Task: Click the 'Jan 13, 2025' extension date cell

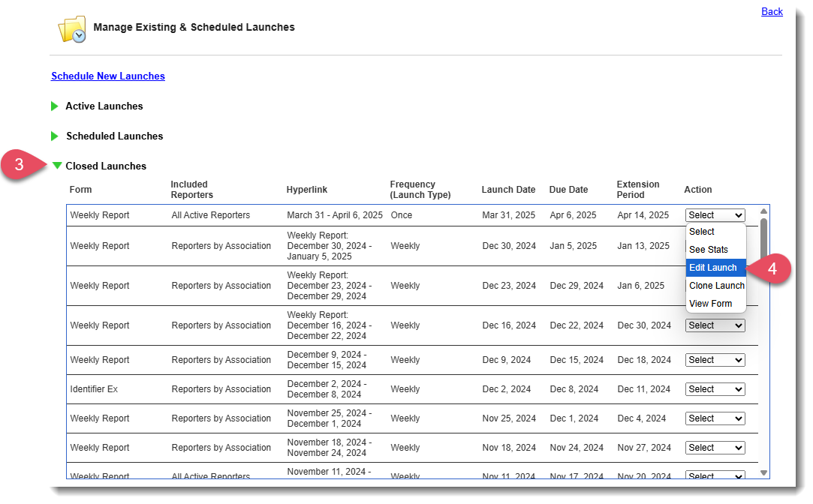Action: click(x=643, y=246)
